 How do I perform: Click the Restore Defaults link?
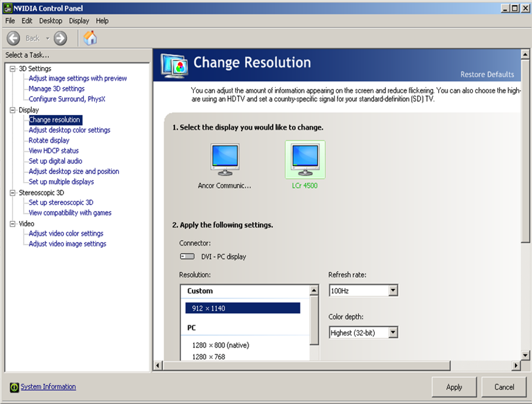tap(487, 74)
